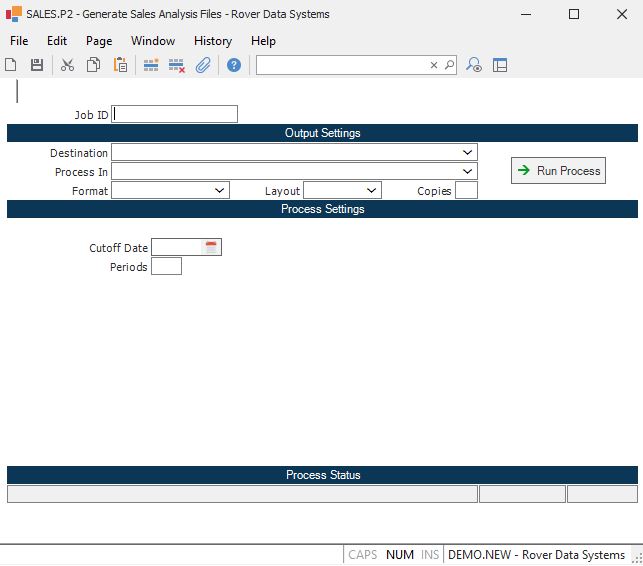Viewport: 643px width, 566px height.
Task: Click the insert row toolbar icon
Action: [151, 65]
